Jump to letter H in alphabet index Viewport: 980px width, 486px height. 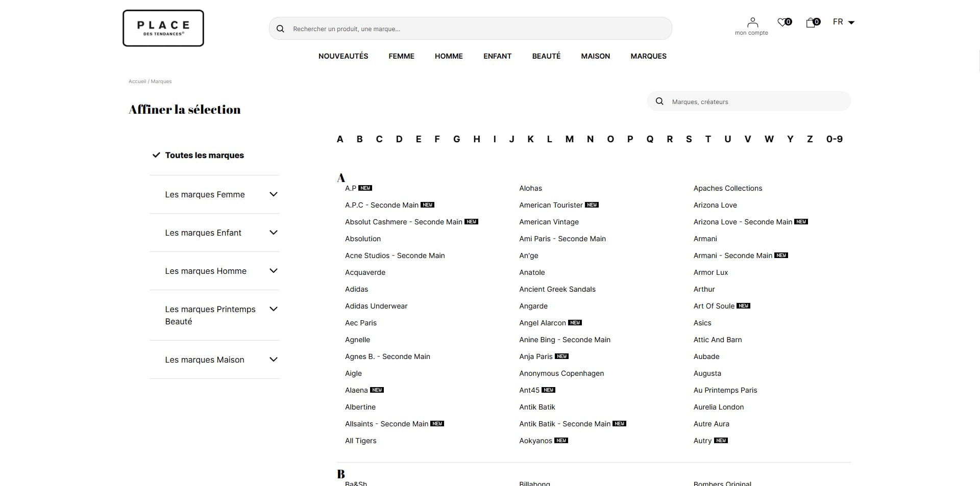(477, 139)
